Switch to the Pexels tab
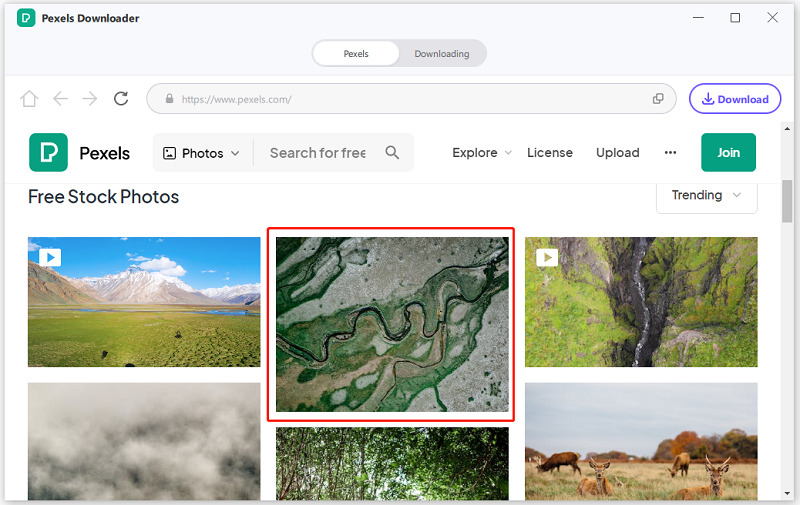800x505 pixels. click(x=356, y=54)
